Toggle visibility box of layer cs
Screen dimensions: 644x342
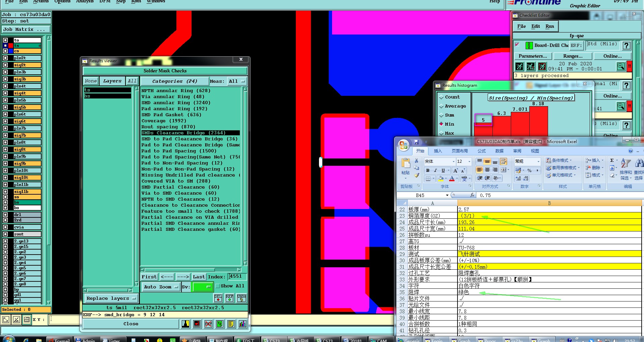tap(5, 51)
